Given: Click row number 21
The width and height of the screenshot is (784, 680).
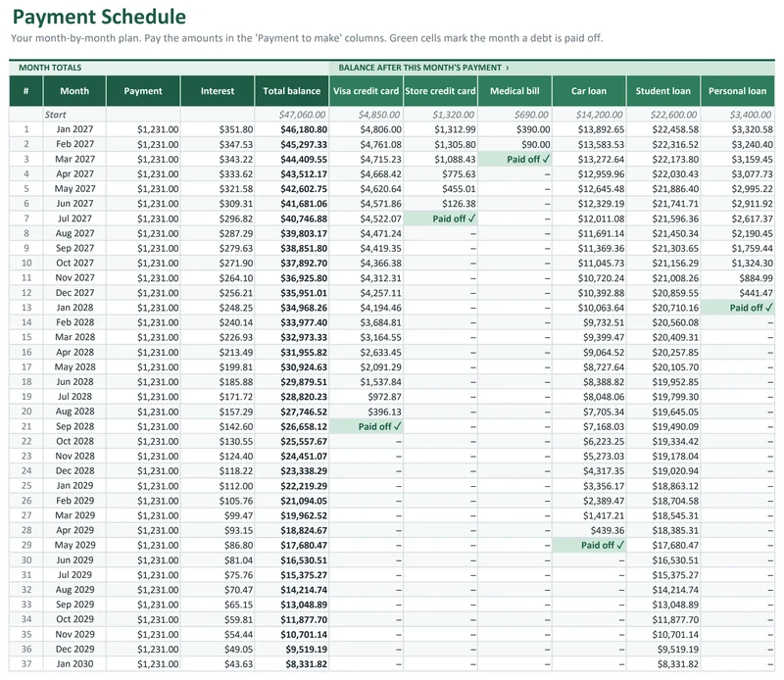Looking at the screenshot, I should tap(26, 426).
